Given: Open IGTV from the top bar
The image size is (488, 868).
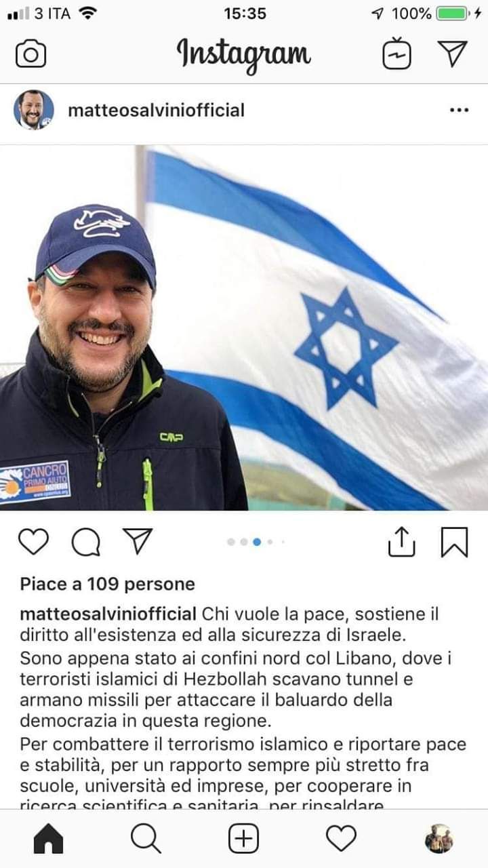Looking at the screenshot, I should [396, 54].
